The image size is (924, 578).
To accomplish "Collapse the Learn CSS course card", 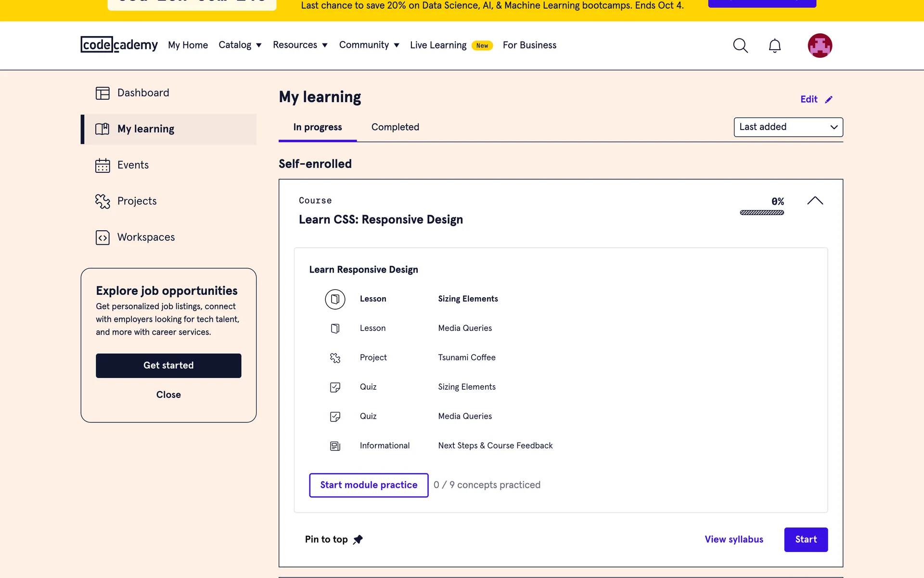I will point(815,201).
